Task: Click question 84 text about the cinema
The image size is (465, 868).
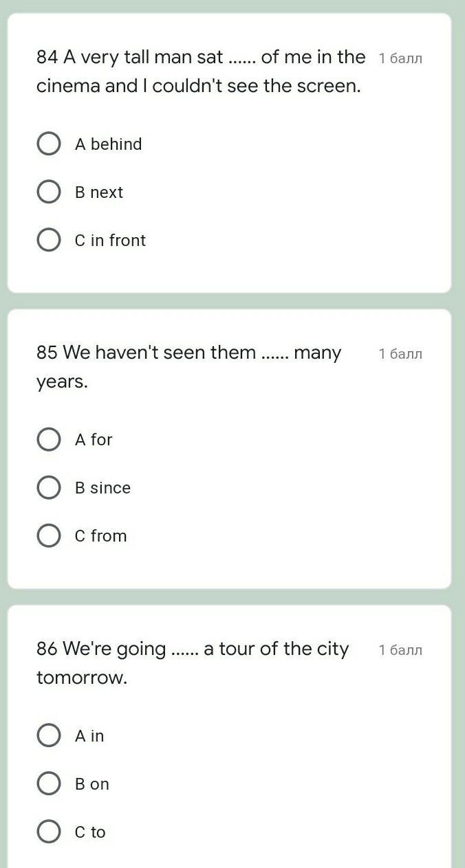Action: click(x=200, y=71)
